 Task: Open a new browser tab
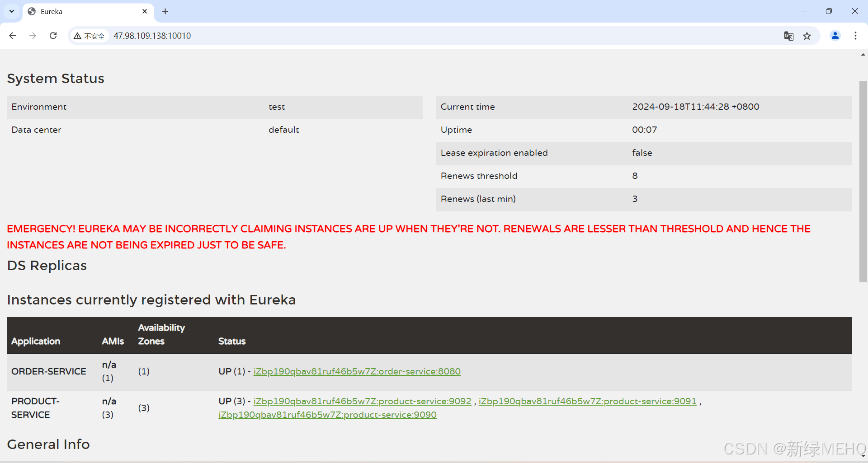coord(165,11)
